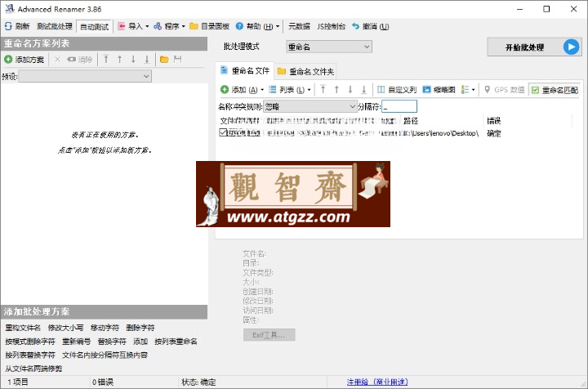Run 测试批处理 from the toolbar

(x=55, y=26)
